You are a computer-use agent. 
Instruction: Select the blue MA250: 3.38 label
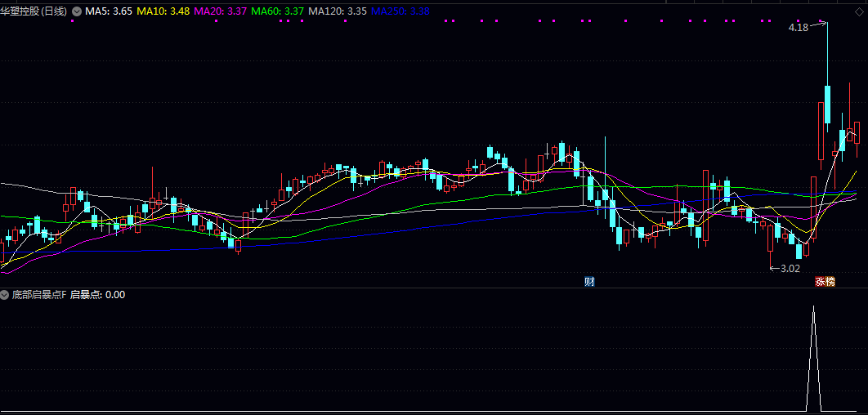400,11
